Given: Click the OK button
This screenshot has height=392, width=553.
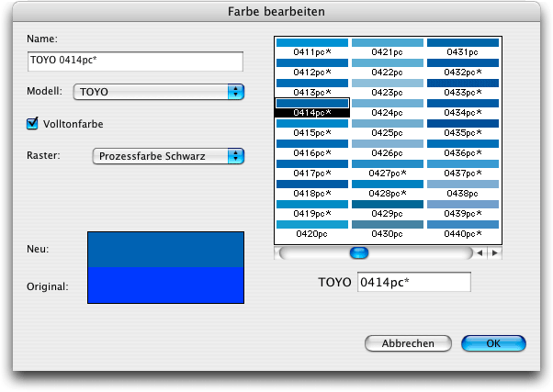Looking at the screenshot, I should [x=493, y=343].
